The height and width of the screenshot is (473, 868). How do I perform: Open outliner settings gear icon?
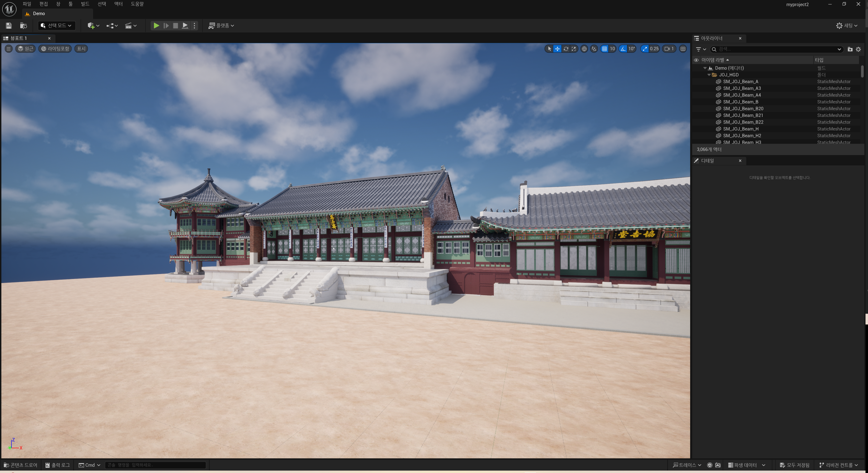(x=858, y=49)
